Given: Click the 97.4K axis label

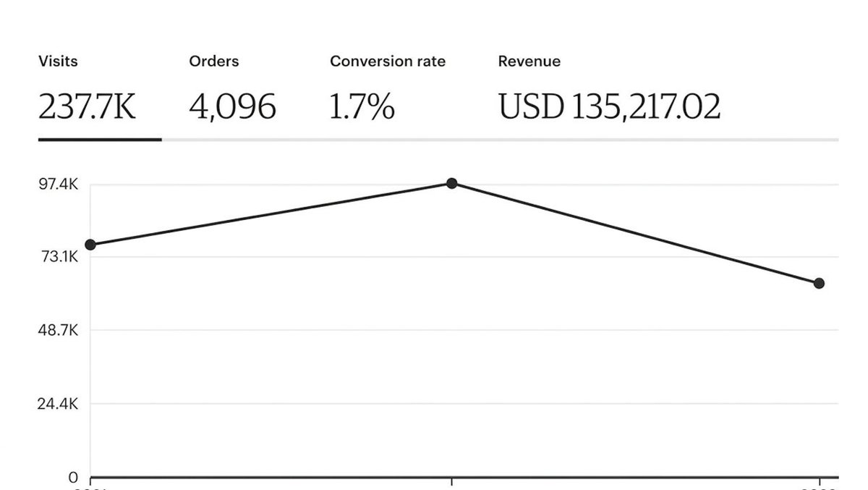Looking at the screenshot, I should [58, 185].
